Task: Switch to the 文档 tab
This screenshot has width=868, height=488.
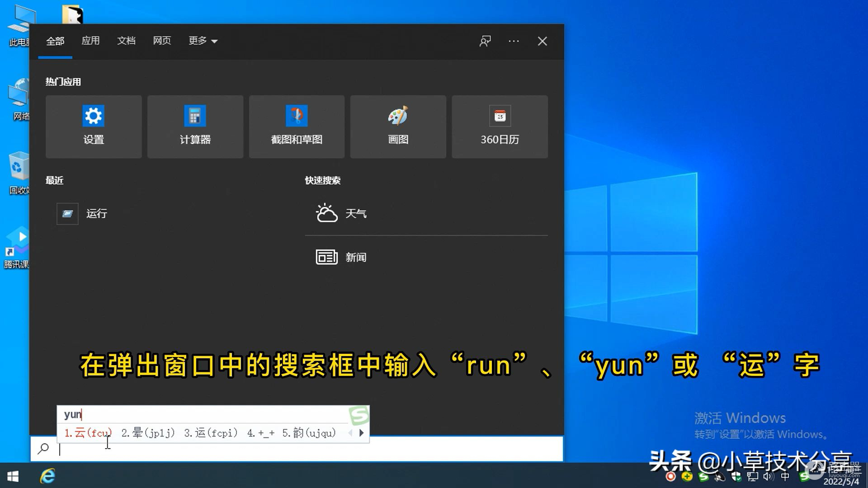Action: click(x=126, y=41)
